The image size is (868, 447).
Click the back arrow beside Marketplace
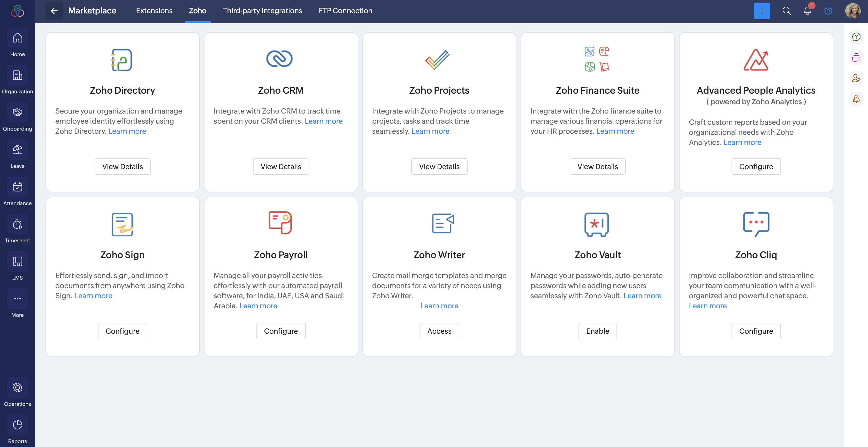pos(54,11)
